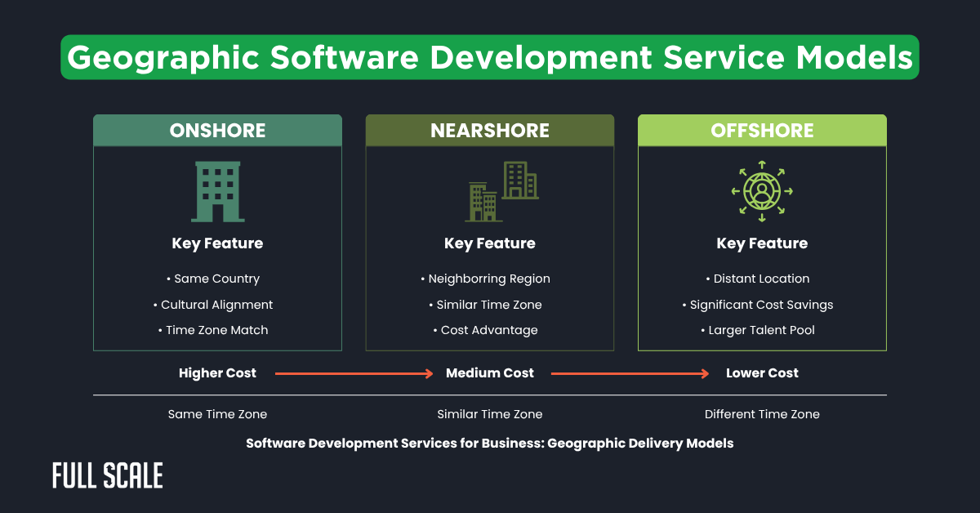Click the Geographic Software Development Service Models title
Screen dimensions: 980x513
click(x=490, y=57)
